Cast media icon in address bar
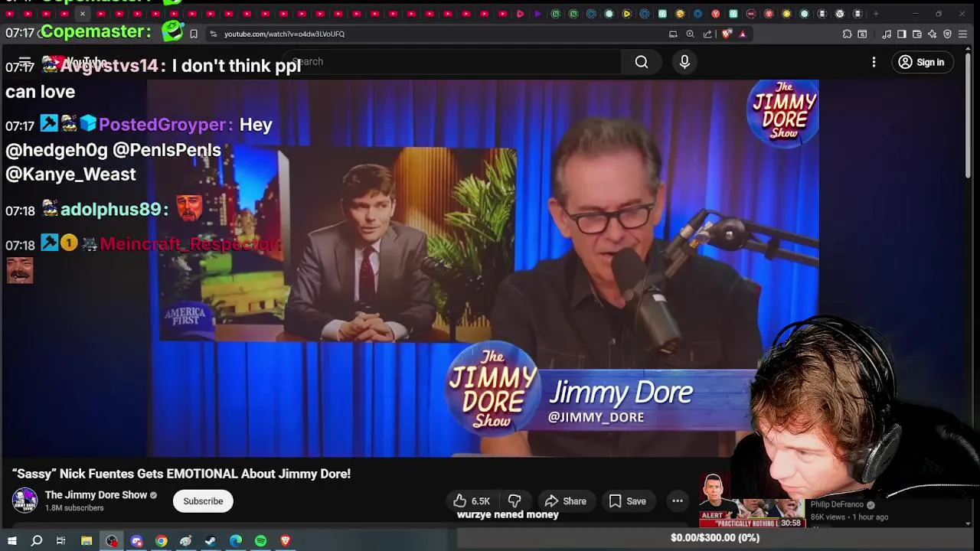Viewport: 980px width, 551px height. pyautogui.click(x=673, y=34)
